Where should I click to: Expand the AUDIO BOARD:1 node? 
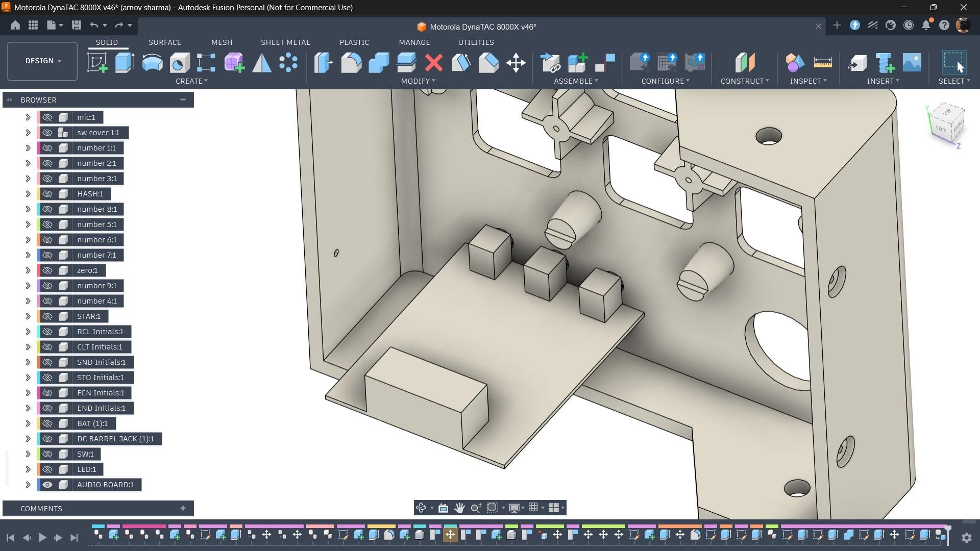coord(28,485)
